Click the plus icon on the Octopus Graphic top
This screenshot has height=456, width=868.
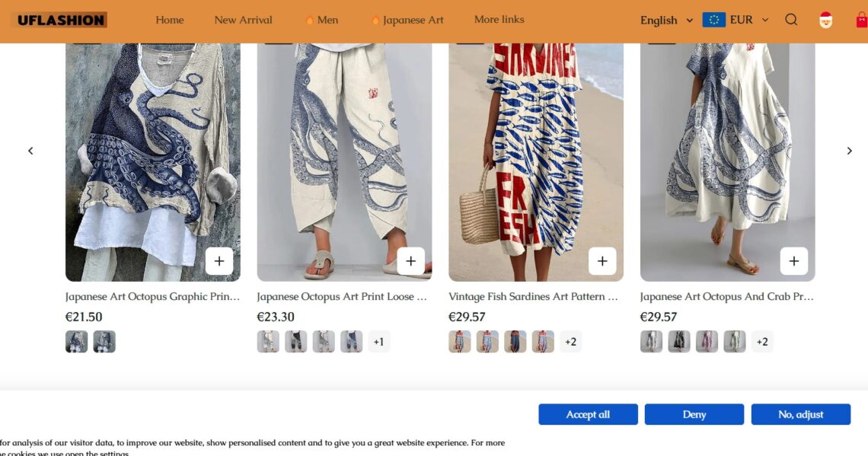219,260
